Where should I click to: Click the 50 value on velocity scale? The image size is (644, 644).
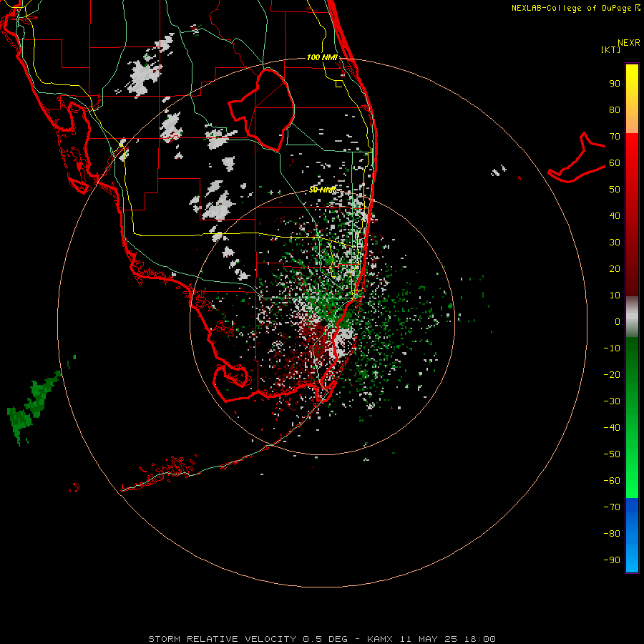pos(615,190)
